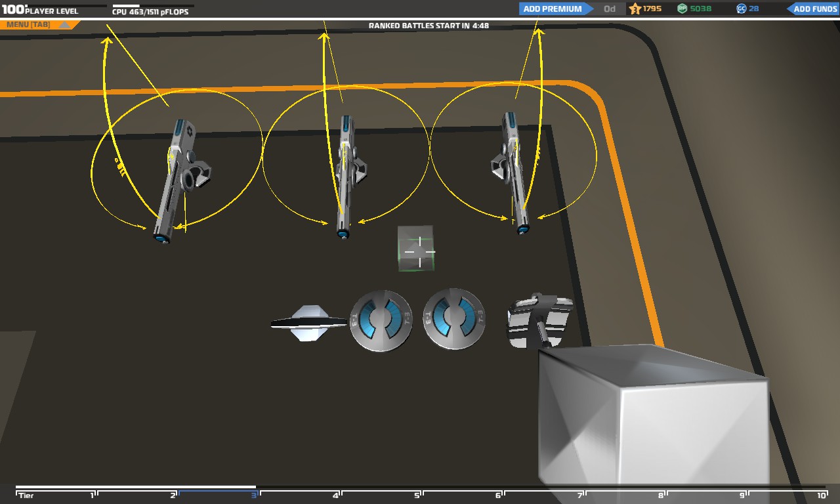
Task: Click the 5038 RP balance value
Action: [x=701, y=9]
